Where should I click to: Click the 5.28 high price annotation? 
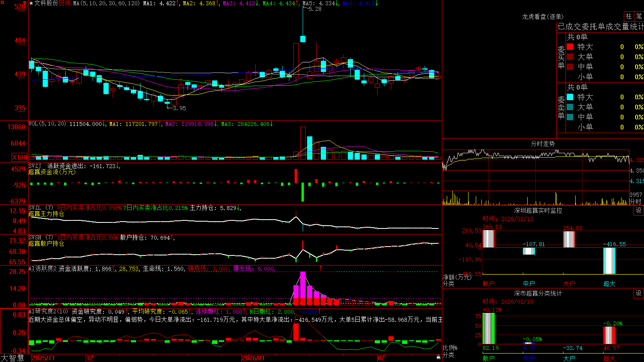(x=315, y=9)
